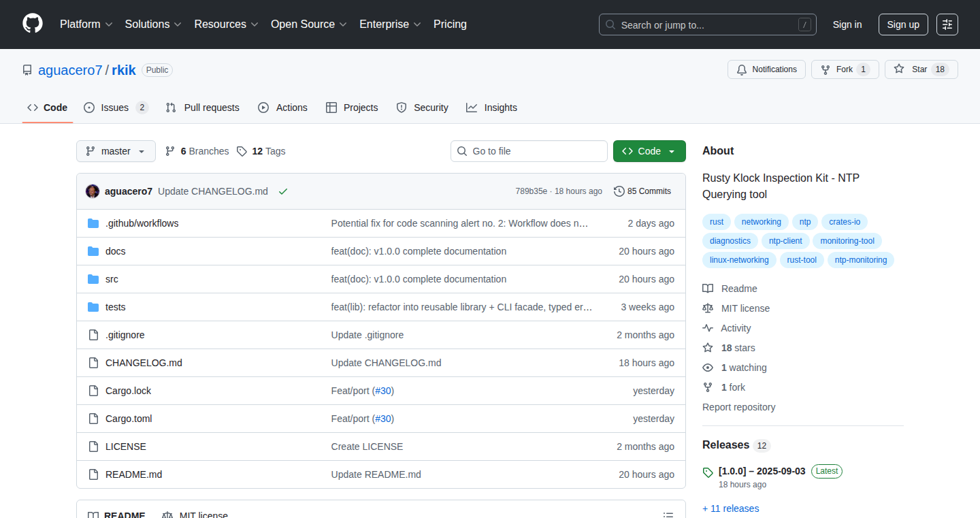Click the commit status green checkmark
The image size is (980, 518).
[283, 191]
